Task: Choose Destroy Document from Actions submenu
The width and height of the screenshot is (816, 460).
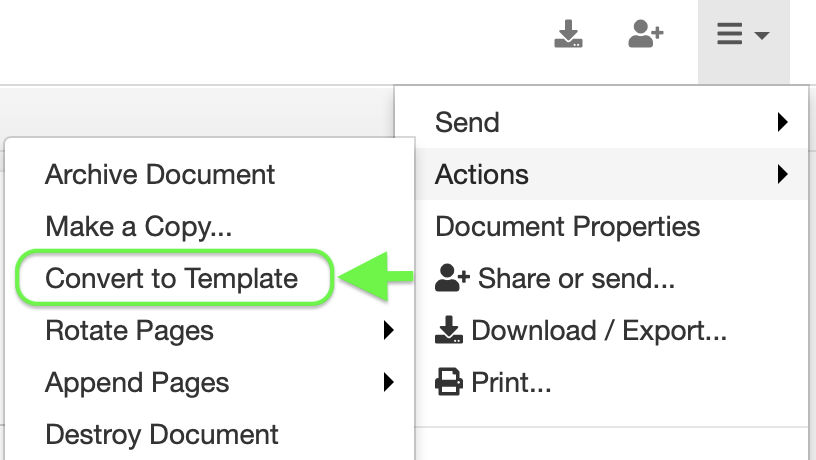Action: (162, 435)
